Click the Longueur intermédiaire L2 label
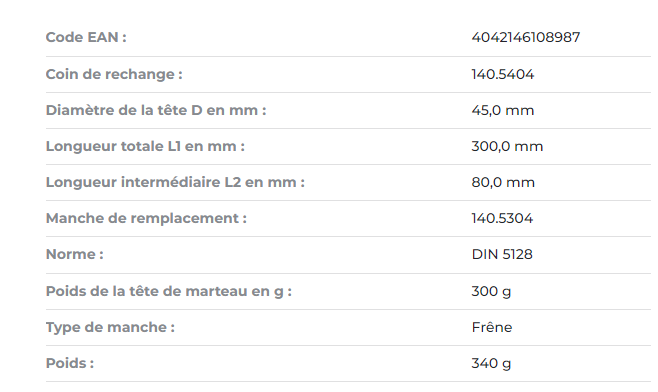Viewport: 658px width, 392px height. (x=175, y=183)
